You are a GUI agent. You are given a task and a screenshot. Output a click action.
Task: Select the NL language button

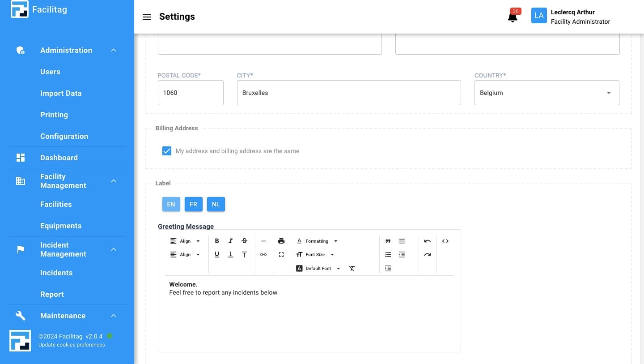216,204
